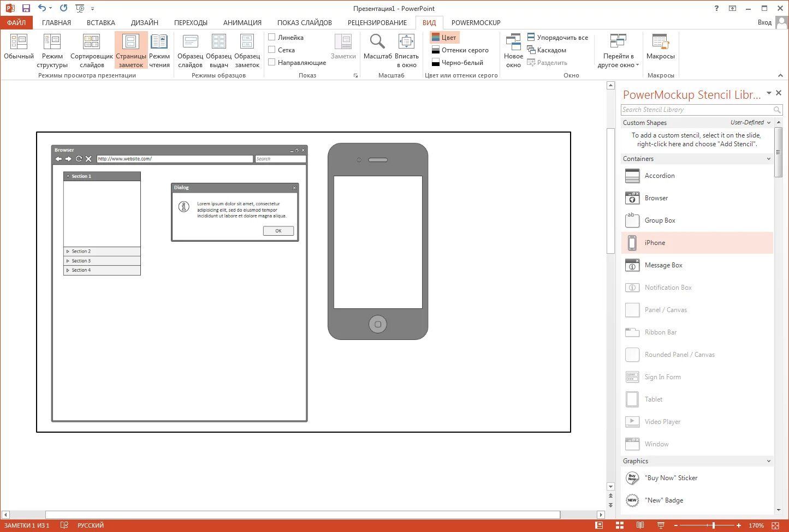Switch to the ВСТАВКА tab
The height and width of the screenshot is (532, 789).
pyautogui.click(x=101, y=22)
